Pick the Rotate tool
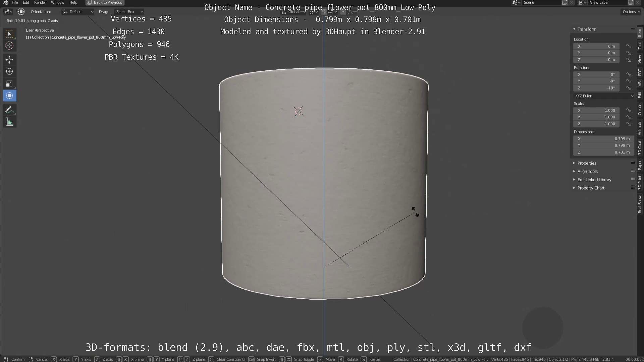 point(9,72)
